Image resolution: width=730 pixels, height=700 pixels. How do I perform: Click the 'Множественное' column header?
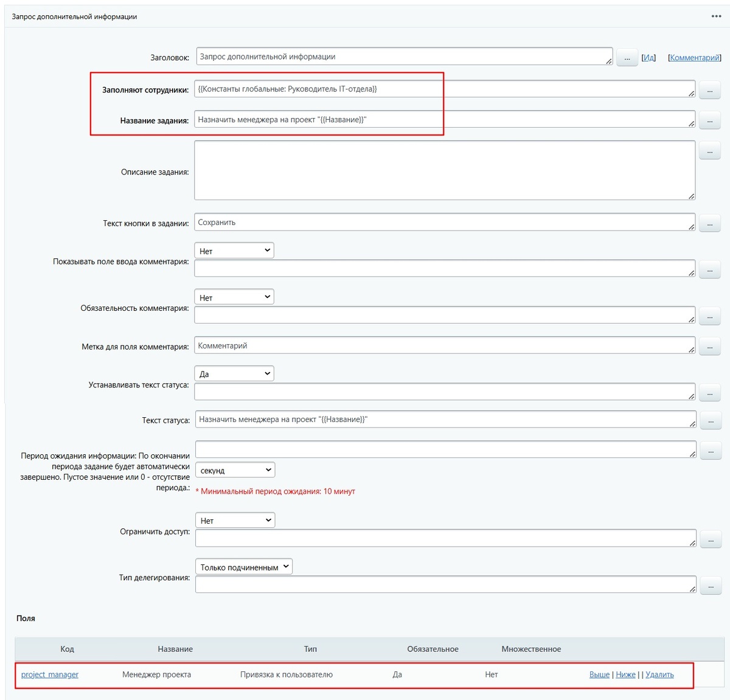click(531, 649)
